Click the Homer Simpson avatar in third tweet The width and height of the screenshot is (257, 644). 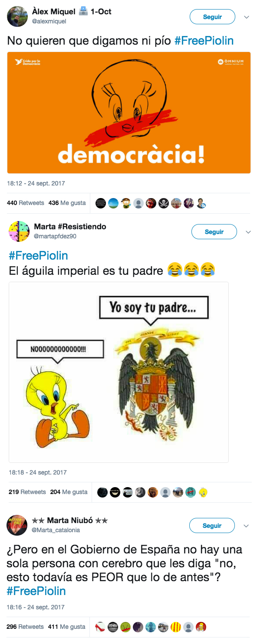coord(201,627)
